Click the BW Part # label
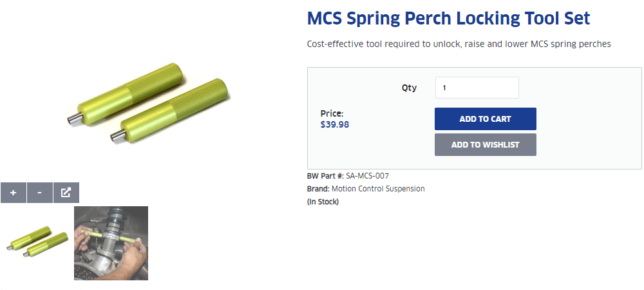 (325, 175)
